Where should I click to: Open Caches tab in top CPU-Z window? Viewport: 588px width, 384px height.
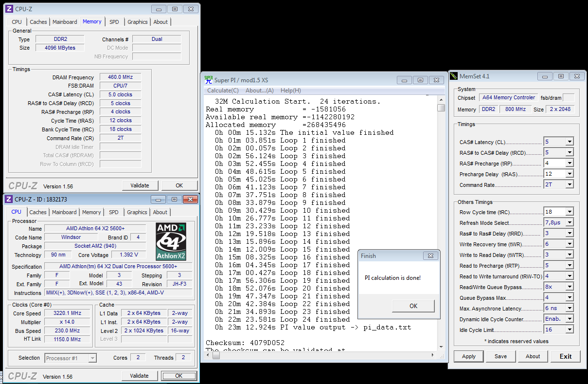38,22
